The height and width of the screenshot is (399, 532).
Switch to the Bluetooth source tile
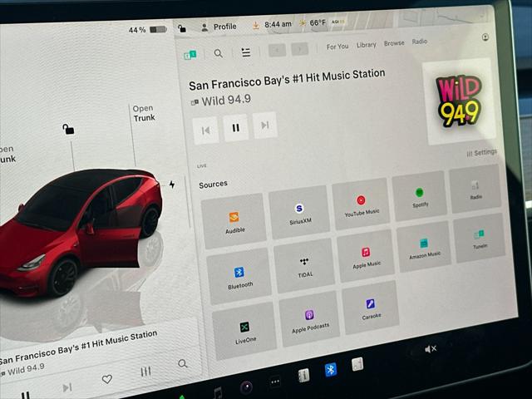[239, 277]
